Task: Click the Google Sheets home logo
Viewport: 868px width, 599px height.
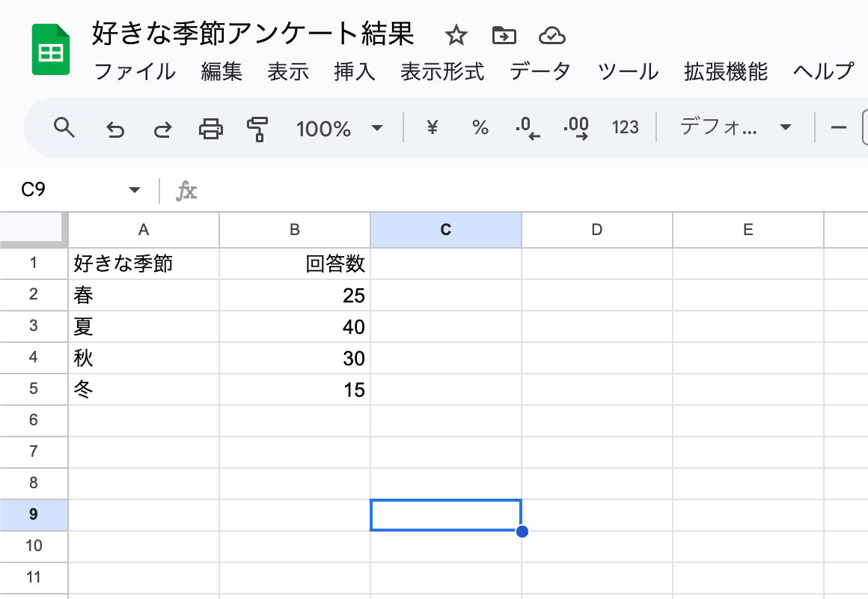Action: tap(51, 50)
